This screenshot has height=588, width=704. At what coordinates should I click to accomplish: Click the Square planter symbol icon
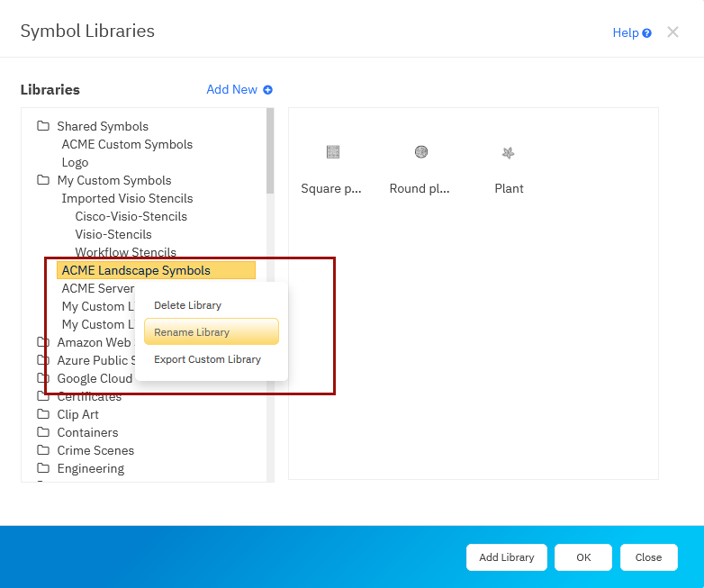[333, 152]
